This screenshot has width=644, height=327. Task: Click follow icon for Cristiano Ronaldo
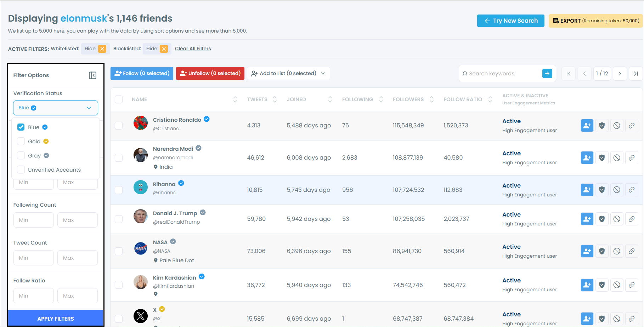click(587, 125)
